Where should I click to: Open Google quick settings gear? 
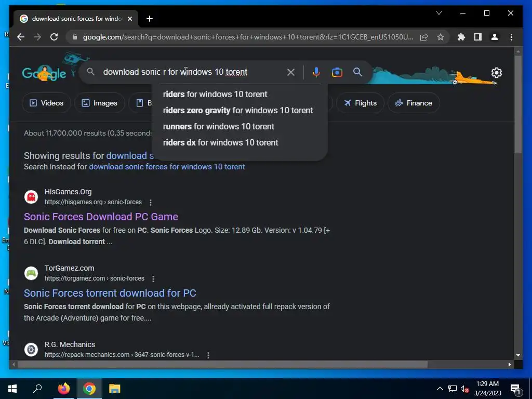point(496,73)
